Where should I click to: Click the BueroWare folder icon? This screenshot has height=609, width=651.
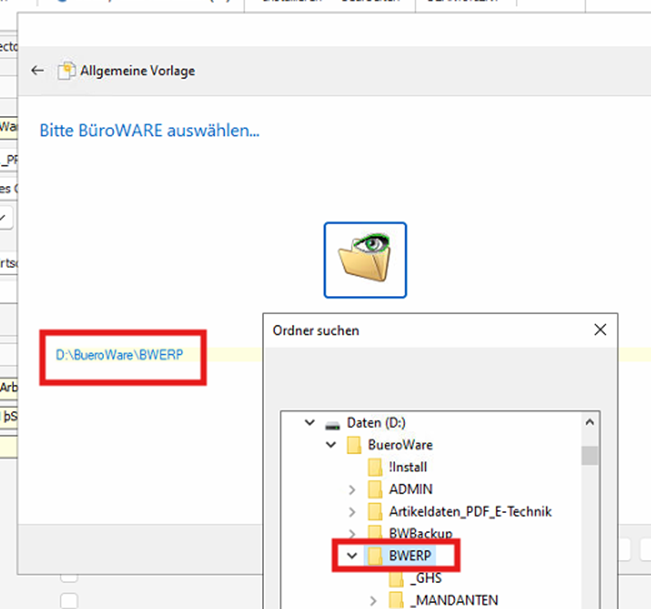354,445
